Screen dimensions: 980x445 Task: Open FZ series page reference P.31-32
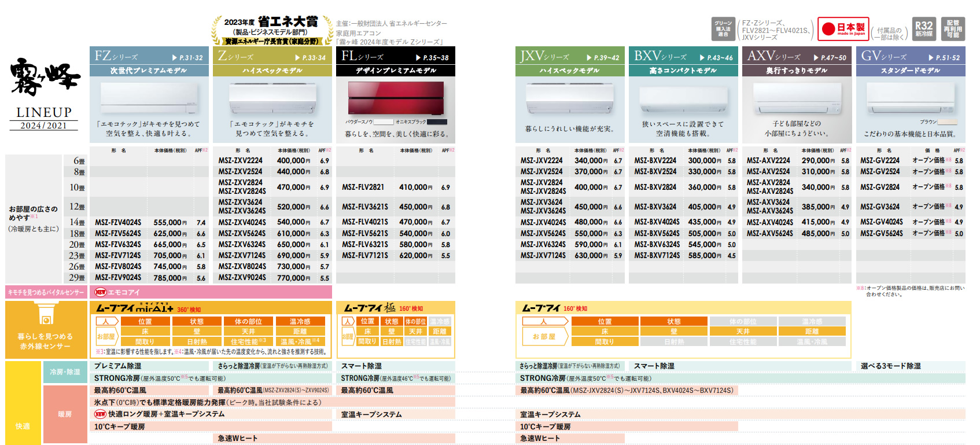(187, 58)
